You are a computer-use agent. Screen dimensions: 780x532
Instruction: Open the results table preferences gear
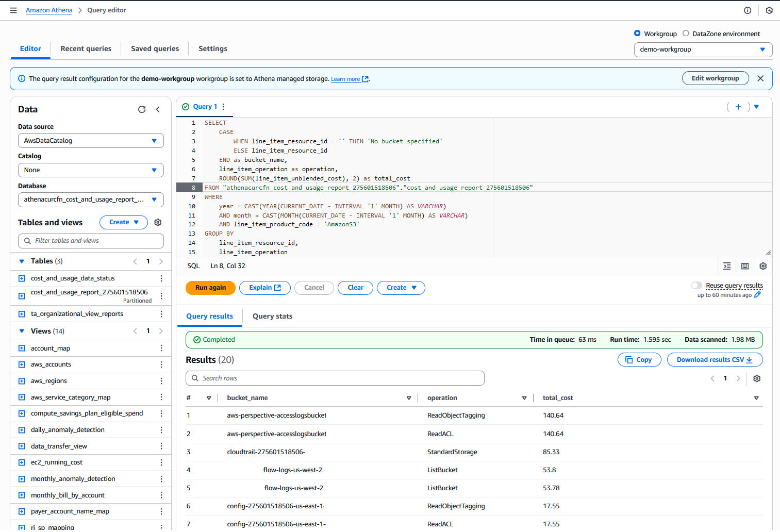pos(756,378)
